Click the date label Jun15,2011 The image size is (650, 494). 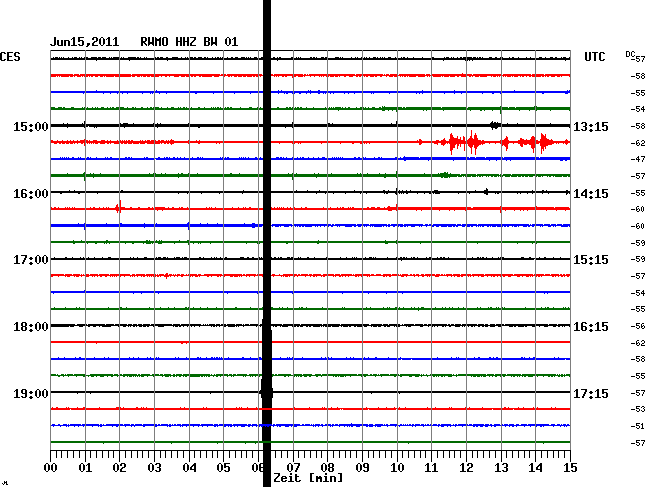tap(85, 42)
